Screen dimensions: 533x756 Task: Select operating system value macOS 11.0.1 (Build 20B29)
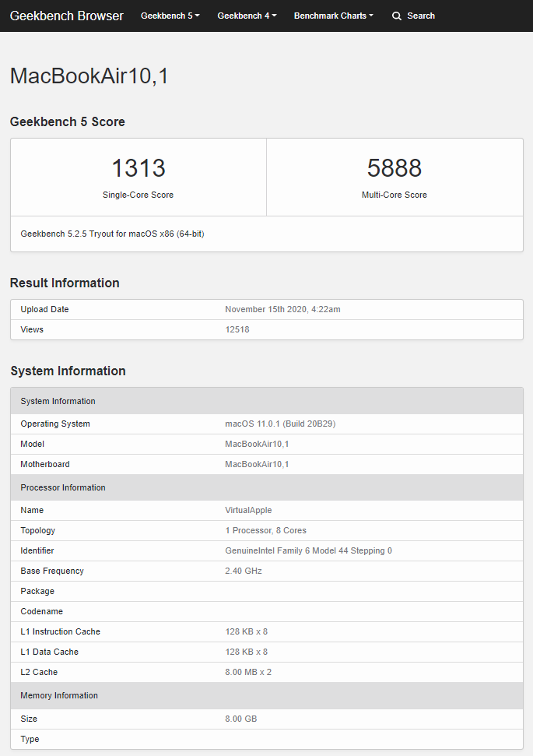(280, 424)
